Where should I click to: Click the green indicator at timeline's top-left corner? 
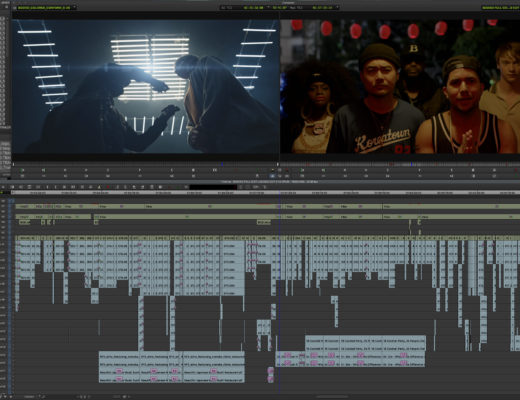(2, 193)
